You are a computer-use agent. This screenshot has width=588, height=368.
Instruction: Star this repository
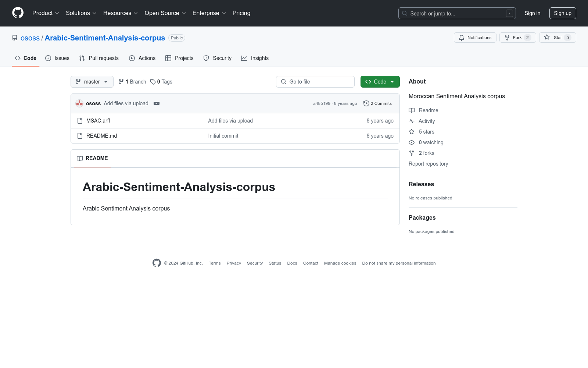(557, 38)
